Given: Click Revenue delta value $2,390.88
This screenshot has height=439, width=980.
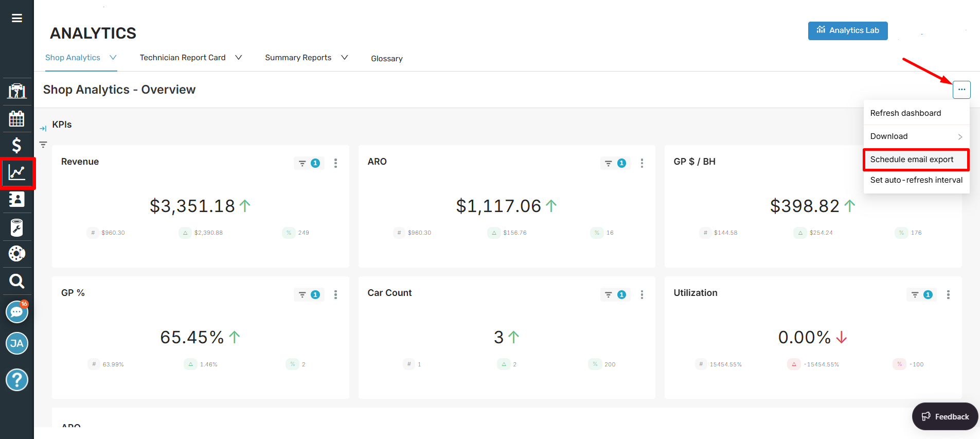Looking at the screenshot, I should coord(208,233).
